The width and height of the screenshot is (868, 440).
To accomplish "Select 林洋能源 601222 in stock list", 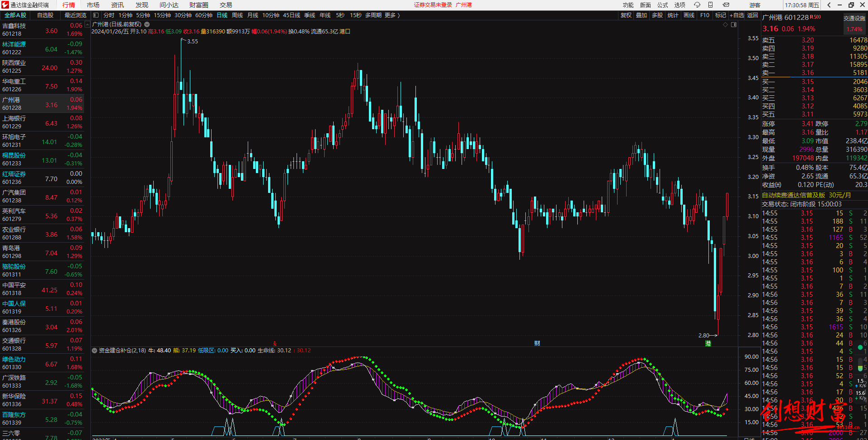I will [x=42, y=48].
